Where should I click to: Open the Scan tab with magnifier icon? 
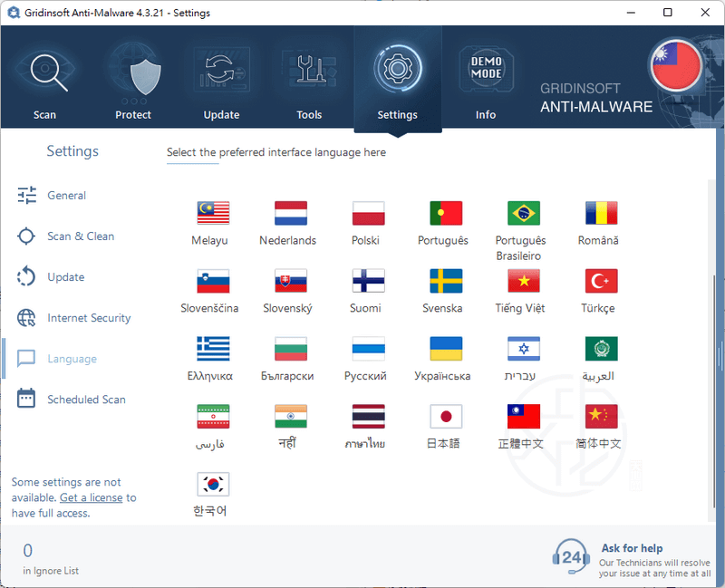[x=44, y=79]
